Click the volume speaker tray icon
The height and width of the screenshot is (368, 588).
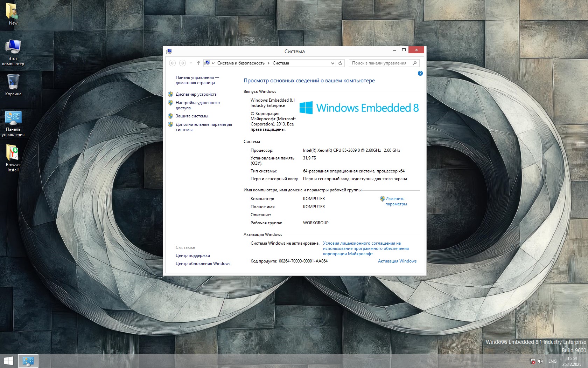[x=540, y=361]
